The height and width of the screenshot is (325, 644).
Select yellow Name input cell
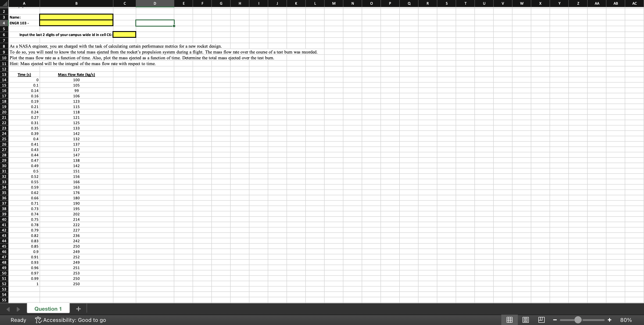[76, 17]
